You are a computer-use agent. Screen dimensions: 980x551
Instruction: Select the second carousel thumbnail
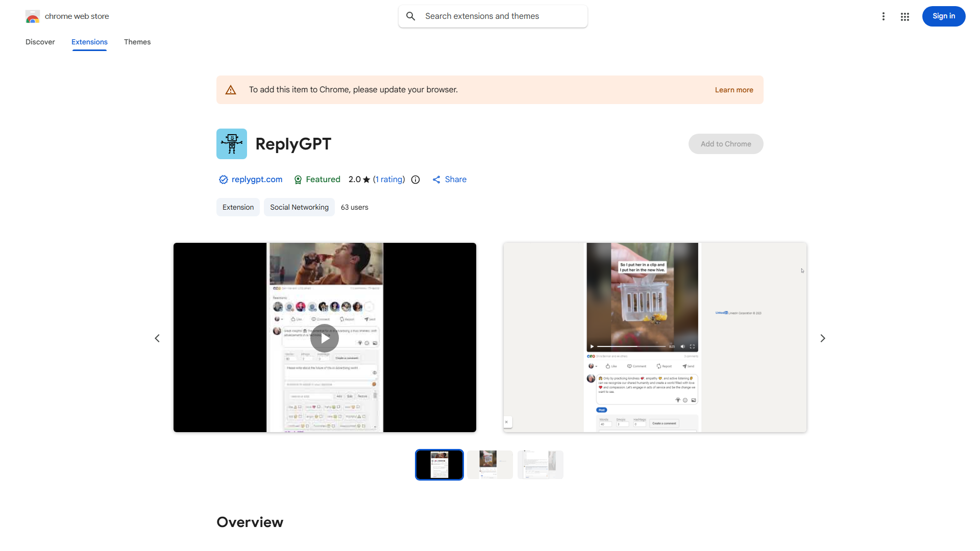coord(489,464)
